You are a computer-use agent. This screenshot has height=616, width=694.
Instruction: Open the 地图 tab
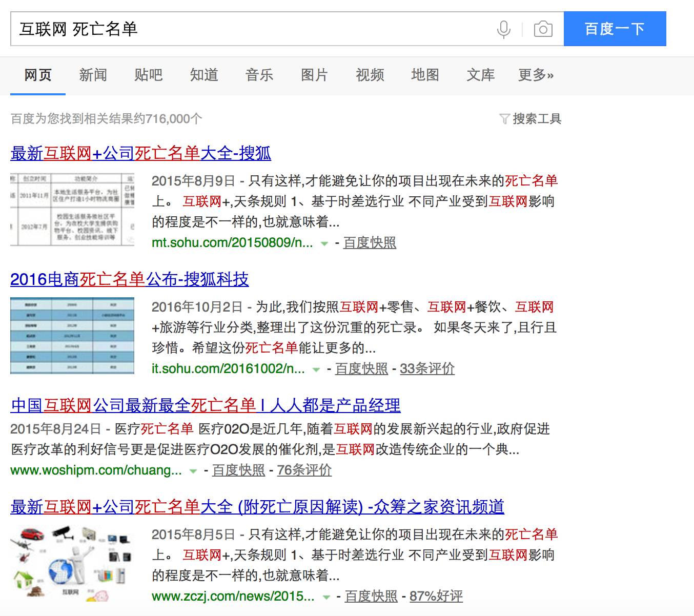click(425, 75)
